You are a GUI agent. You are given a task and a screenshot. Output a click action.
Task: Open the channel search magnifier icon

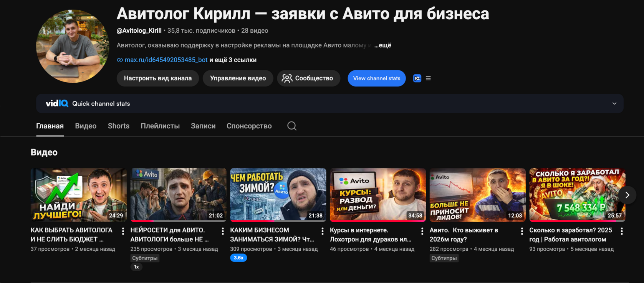click(x=292, y=126)
